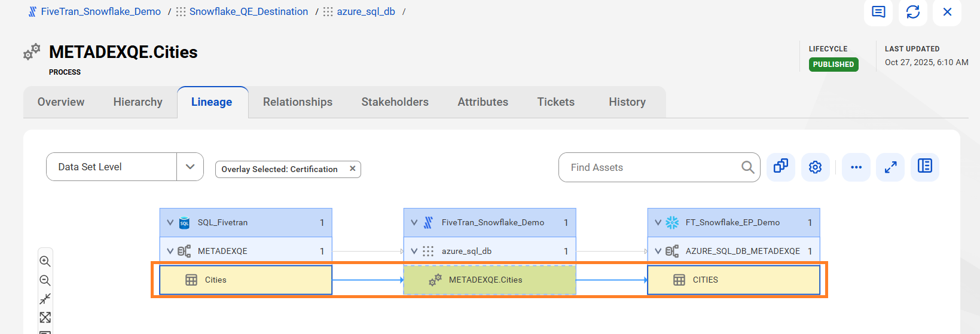Toggle the side panel layout button
The image size is (980, 334).
point(925,167)
